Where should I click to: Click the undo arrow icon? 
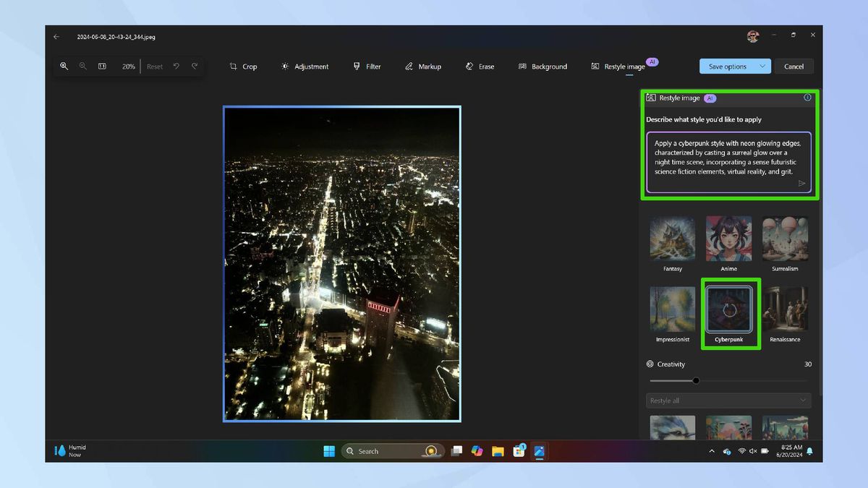click(x=176, y=66)
